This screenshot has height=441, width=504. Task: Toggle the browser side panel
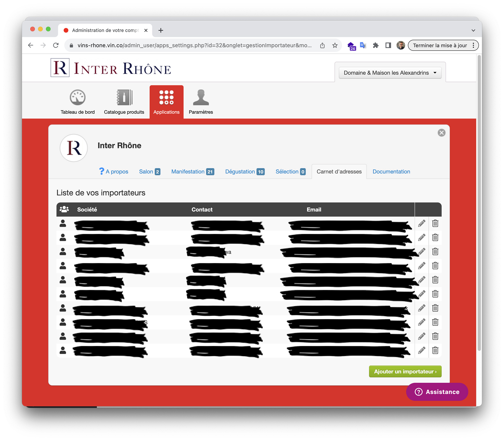[x=388, y=45]
